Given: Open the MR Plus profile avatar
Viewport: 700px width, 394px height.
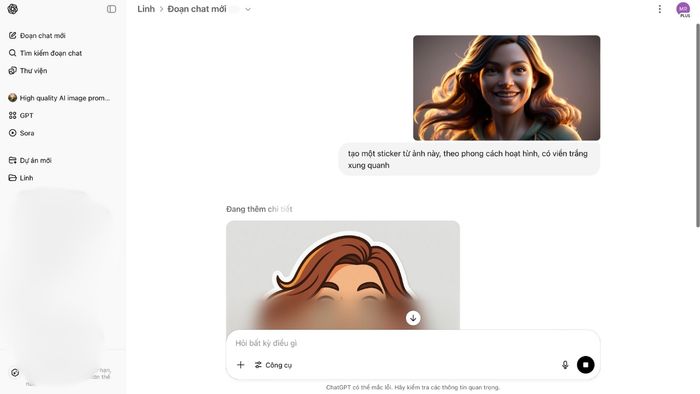Looking at the screenshot, I should [683, 9].
